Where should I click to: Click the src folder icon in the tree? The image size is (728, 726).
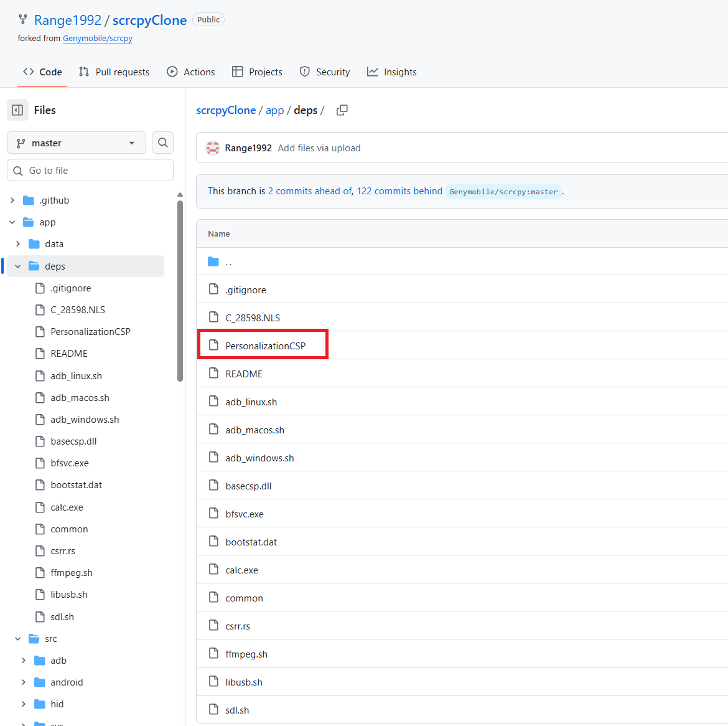[34, 639]
